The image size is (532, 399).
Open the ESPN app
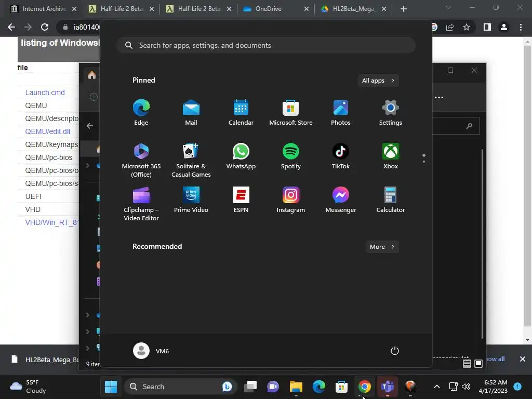tap(241, 200)
